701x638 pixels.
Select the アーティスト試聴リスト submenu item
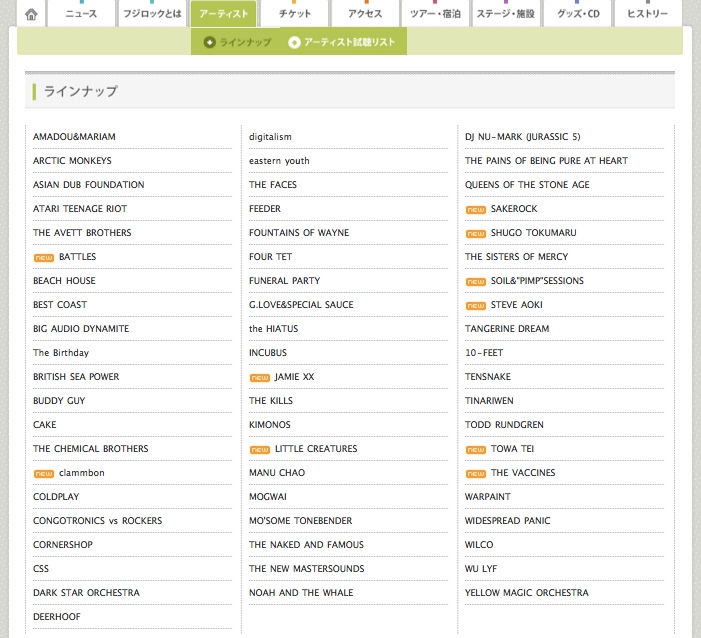tap(342, 42)
